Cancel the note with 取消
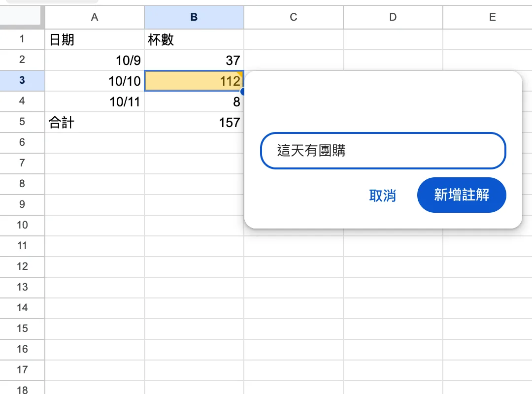 point(382,196)
